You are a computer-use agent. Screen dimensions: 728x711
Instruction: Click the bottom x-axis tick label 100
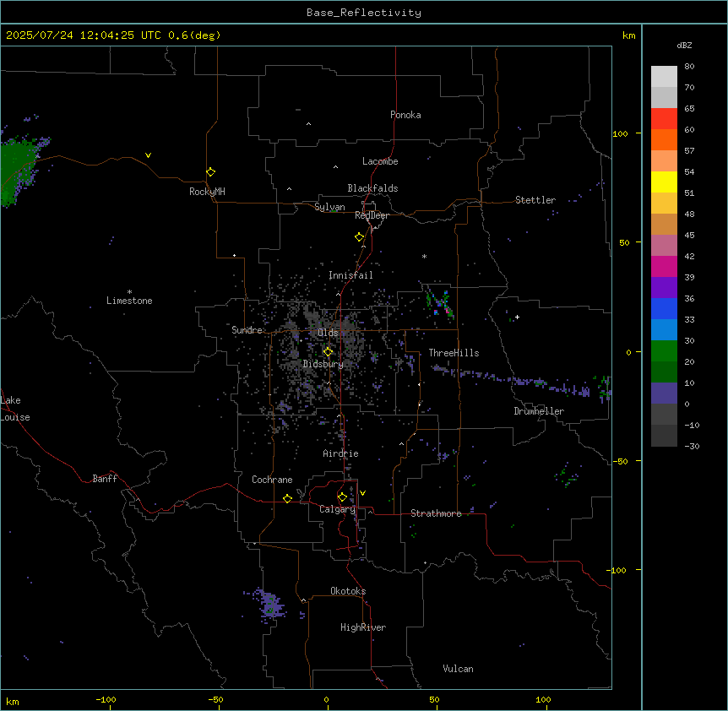click(543, 699)
